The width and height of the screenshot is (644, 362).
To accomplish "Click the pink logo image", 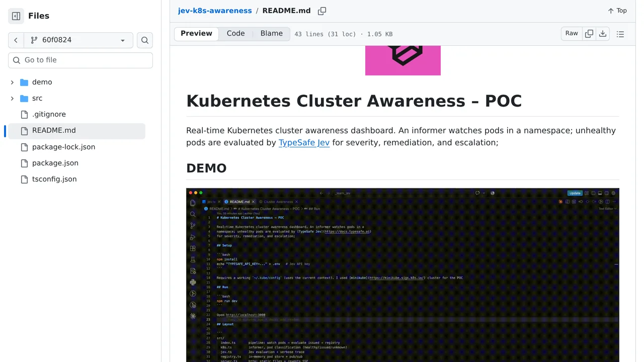I will pyautogui.click(x=403, y=60).
